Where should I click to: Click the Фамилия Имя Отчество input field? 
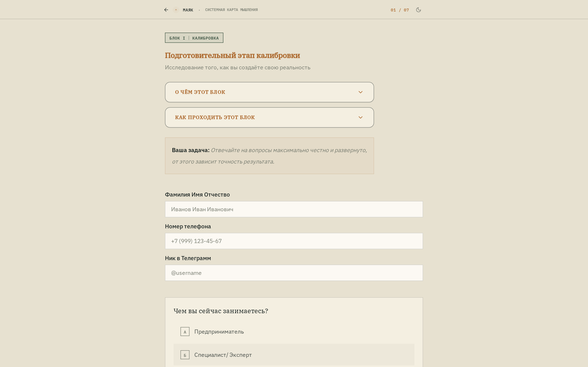(x=294, y=209)
